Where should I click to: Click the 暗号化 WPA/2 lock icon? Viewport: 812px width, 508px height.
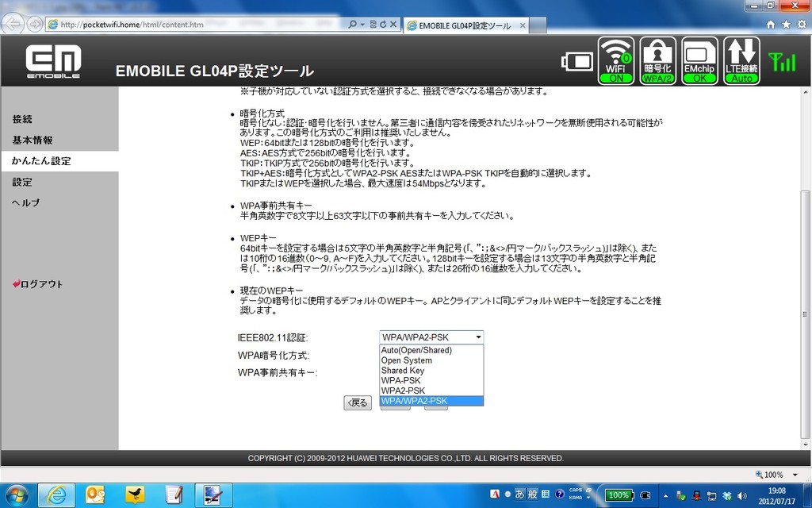tap(657, 60)
